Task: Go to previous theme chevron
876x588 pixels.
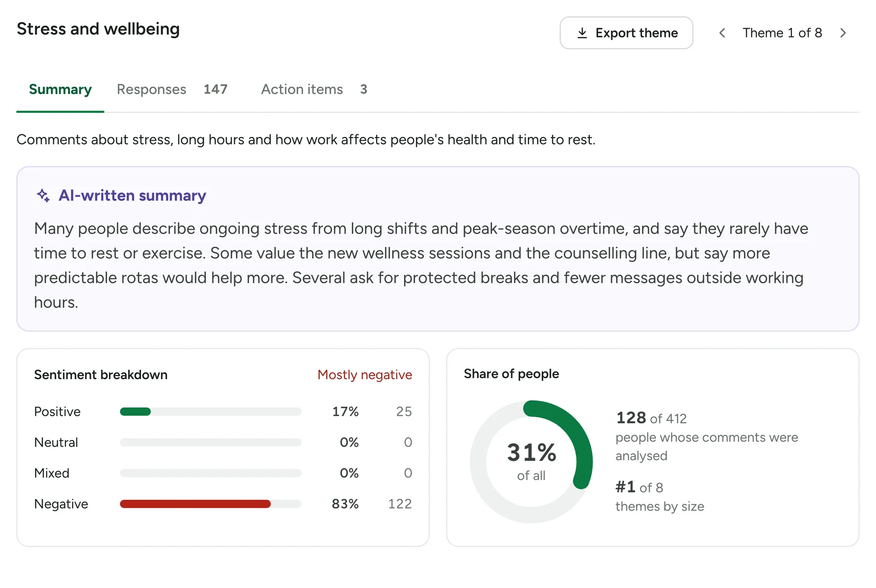Action: pos(722,33)
